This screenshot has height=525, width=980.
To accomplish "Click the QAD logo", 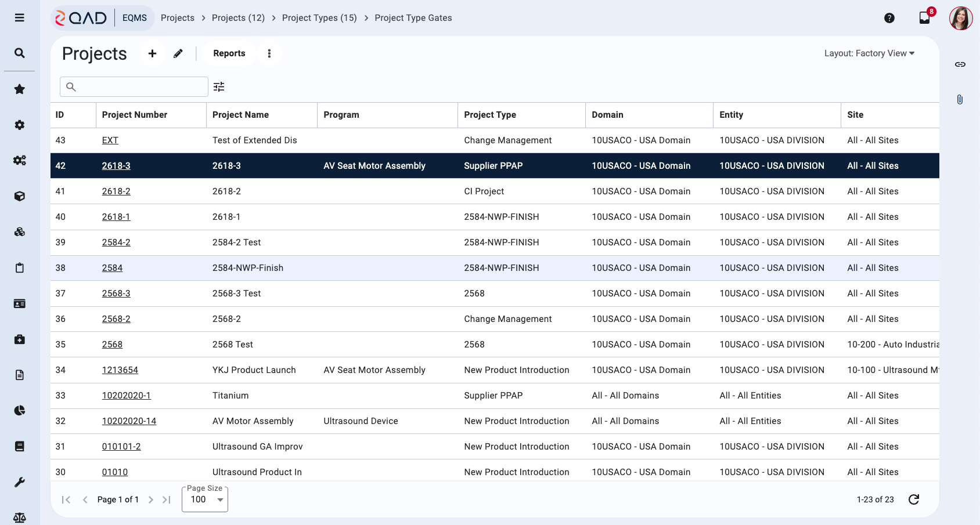I will tap(81, 18).
